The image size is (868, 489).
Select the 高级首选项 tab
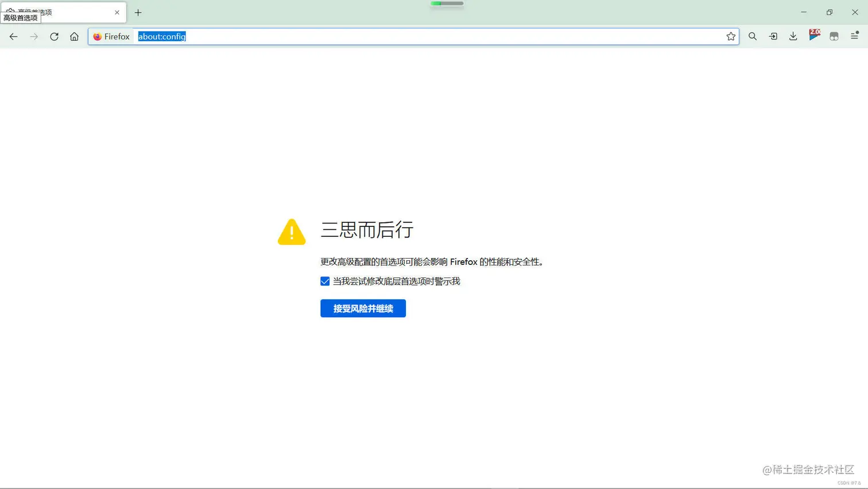coord(63,12)
